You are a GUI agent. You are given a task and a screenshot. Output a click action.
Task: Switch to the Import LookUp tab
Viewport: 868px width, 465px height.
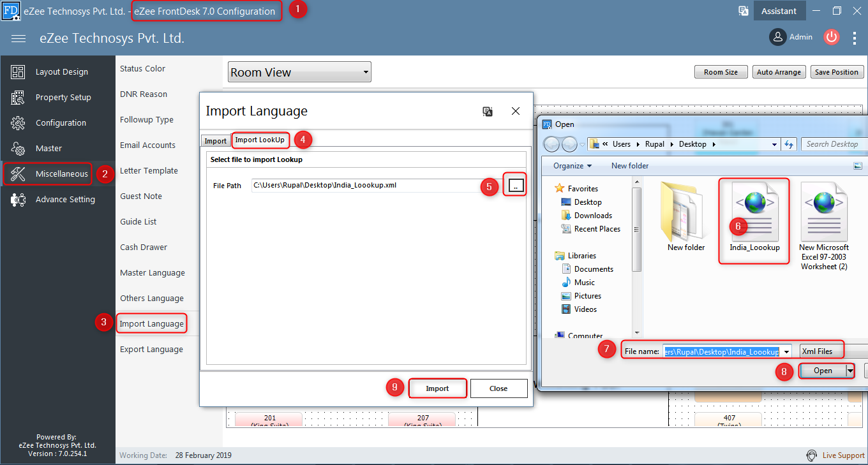click(260, 140)
